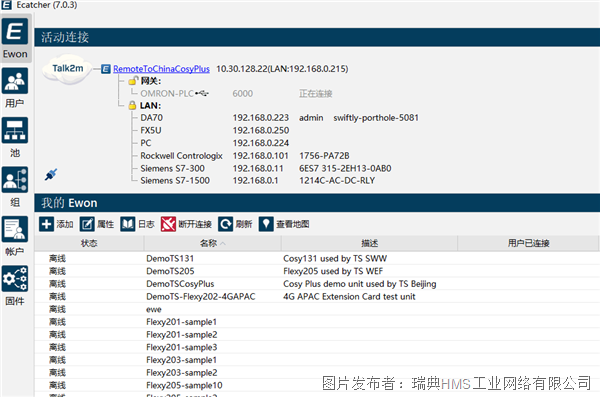Viewport: 600px width, 397px height.
Task: Sort by the 状态 column header
Action: coord(89,243)
